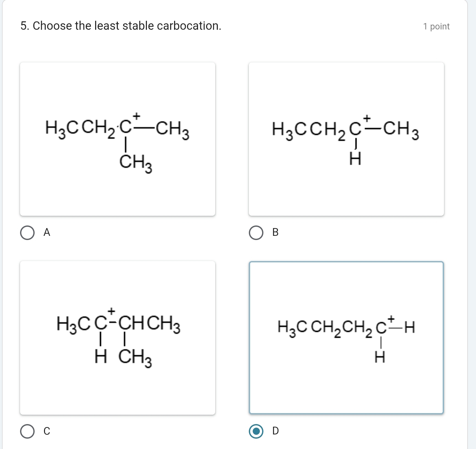Select radio button for option C
This screenshot has height=449, width=476.
(x=28, y=431)
